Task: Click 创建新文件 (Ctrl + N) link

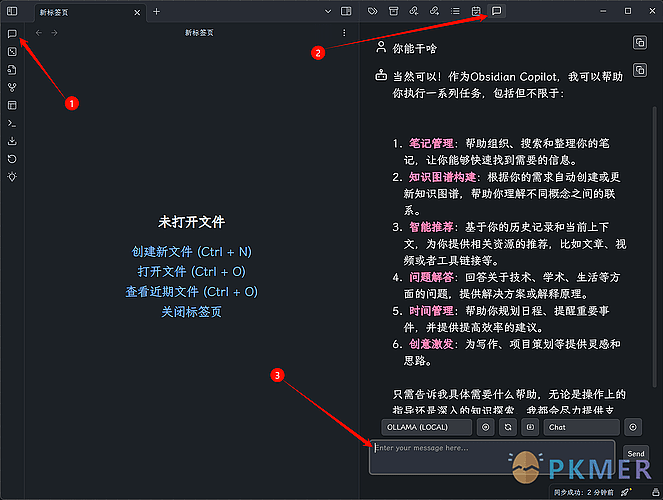Action: (x=192, y=252)
